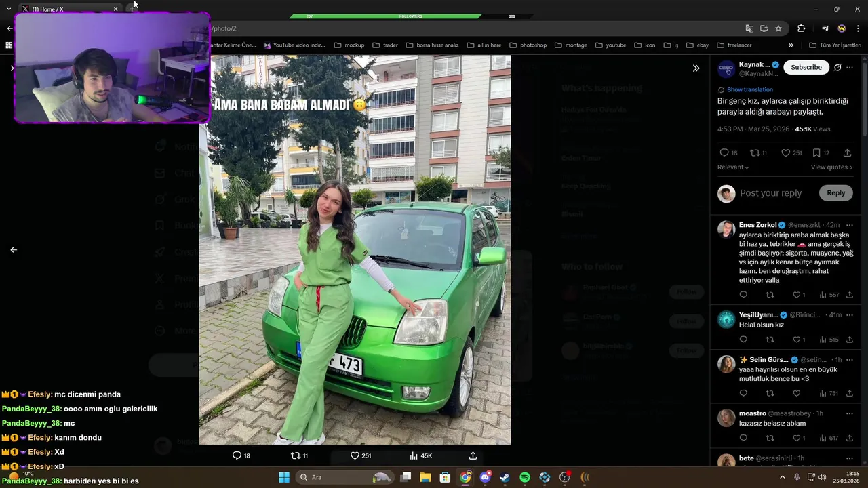Screen dimensions: 868x488
Task: Go to previous photo with left arrow
Action: pyautogui.click(x=14, y=250)
